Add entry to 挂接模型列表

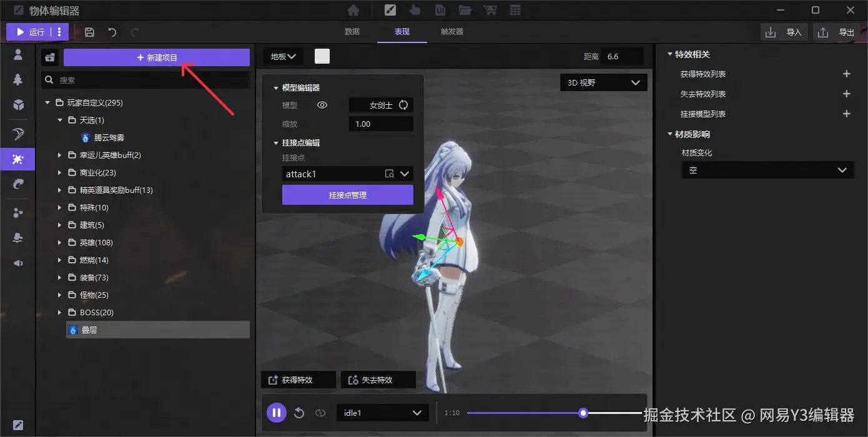pos(847,114)
